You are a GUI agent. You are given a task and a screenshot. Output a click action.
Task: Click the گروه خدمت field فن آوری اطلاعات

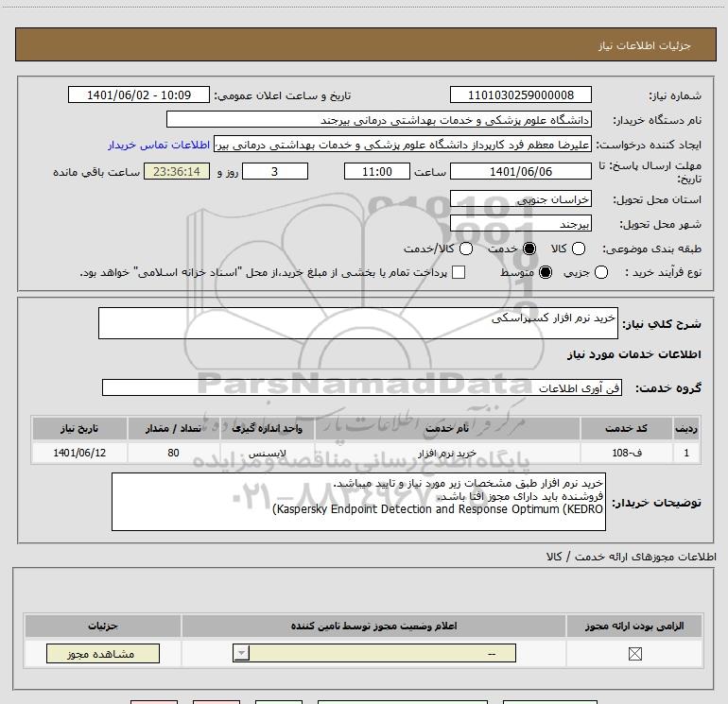pyautogui.click(x=362, y=388)
